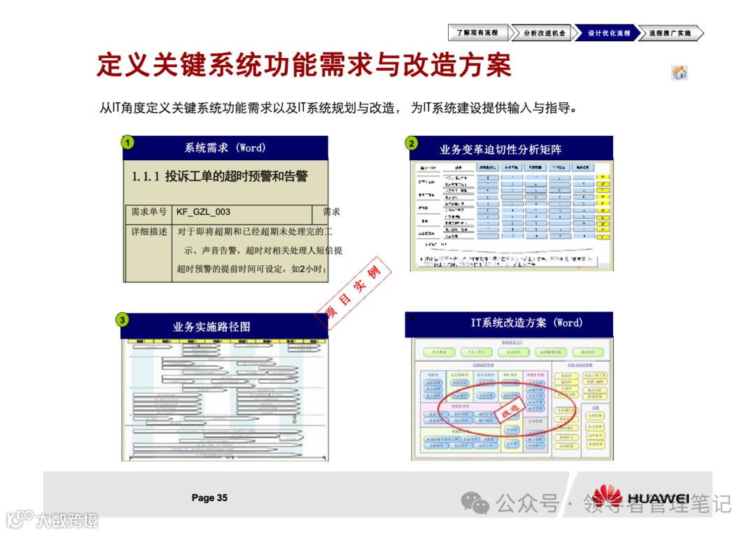Click the IT系统改造方案 (Word) header

tap(509, 324)
